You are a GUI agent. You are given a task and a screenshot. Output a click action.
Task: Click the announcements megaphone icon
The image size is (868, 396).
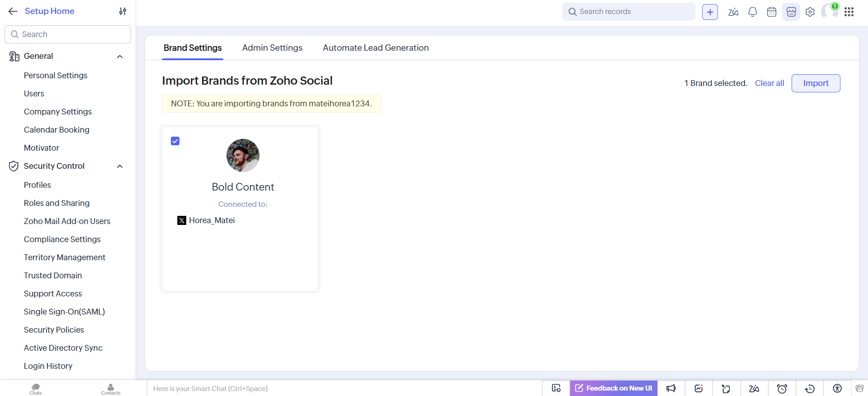point(671,388)
